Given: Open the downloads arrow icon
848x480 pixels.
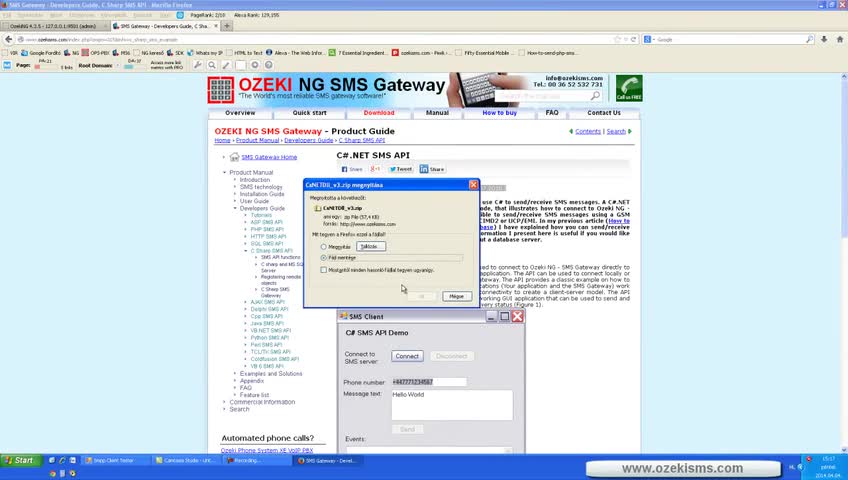Looking at the screenshot, I should [824, 39].
